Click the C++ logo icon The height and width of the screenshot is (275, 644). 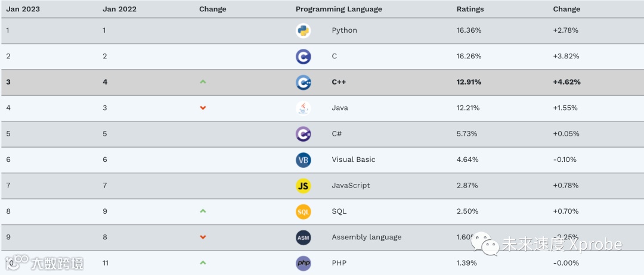(x=303, y=82)
